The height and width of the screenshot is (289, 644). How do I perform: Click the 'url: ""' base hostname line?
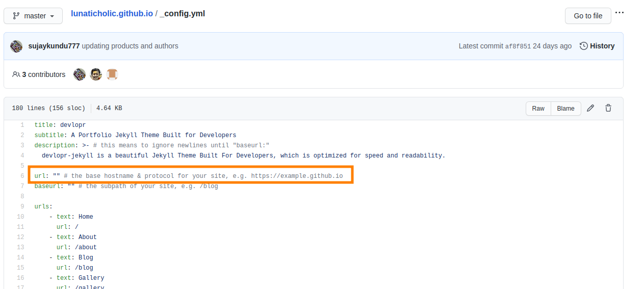[x=189, y=176]
